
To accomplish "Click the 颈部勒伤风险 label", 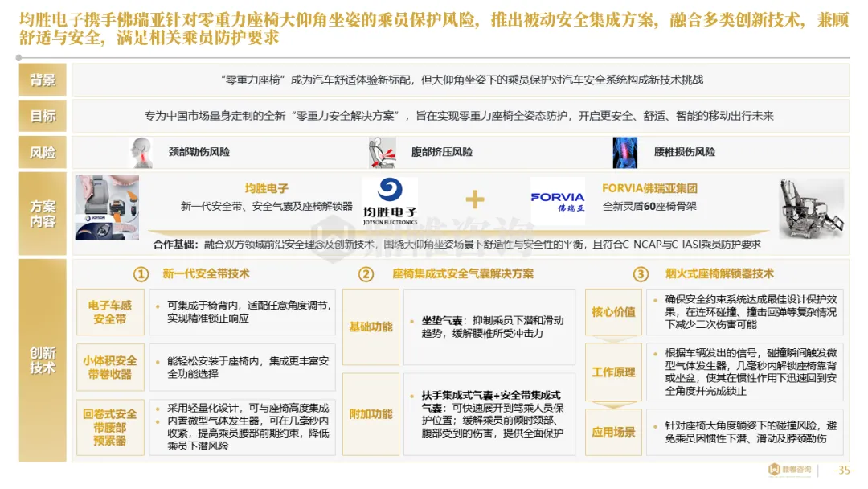I will 199,152.
